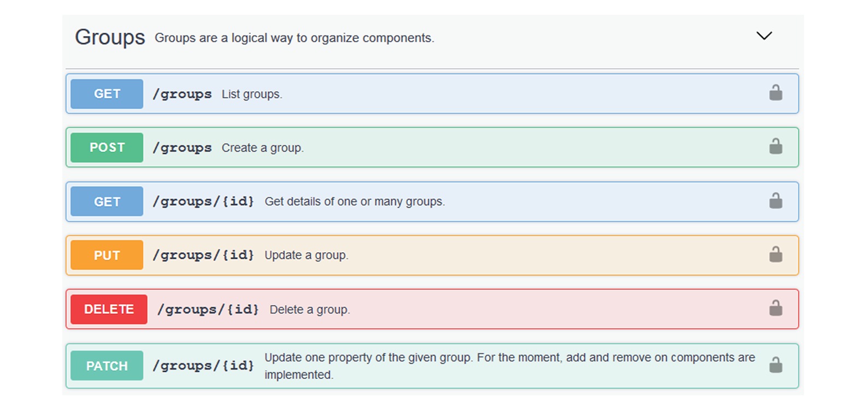Screen dimensions: 868x410
Task: Expand the red DELETE operation badge
Action: pyautogui.click(x=109, y=309)
